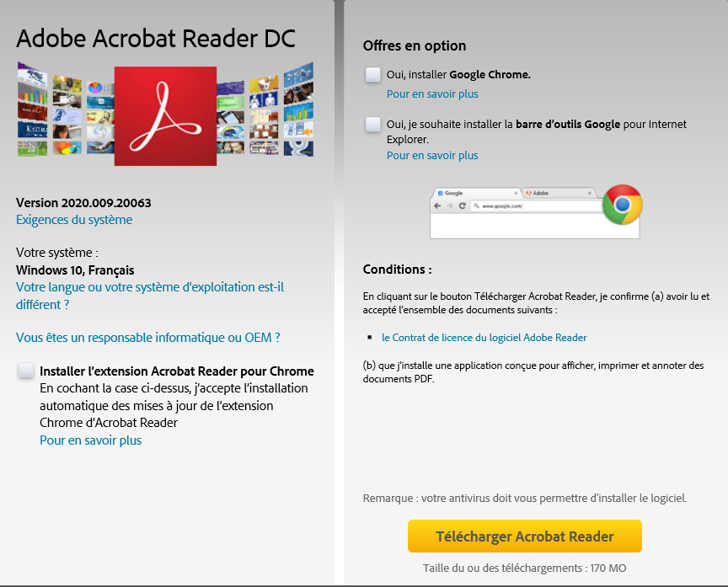The image size is (728, 587).
Task: Open Pour en savoir plus under Google Chrome
Action: 432,94
